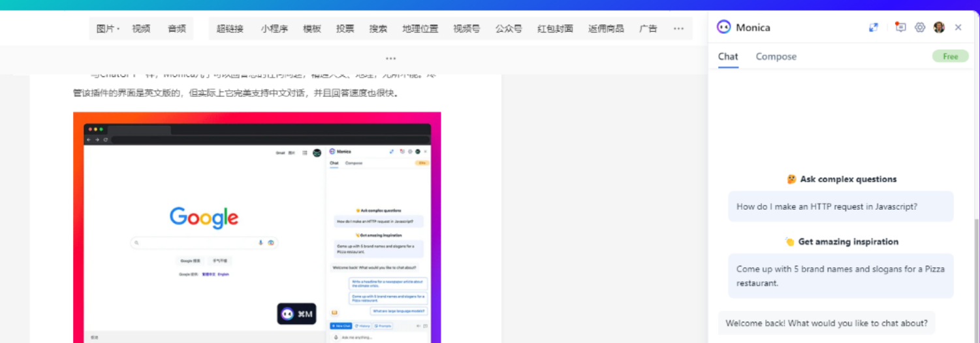Click the Monica panel vertical scrollbar
This screenshot has width=980, height=343.
click(977, 281)
